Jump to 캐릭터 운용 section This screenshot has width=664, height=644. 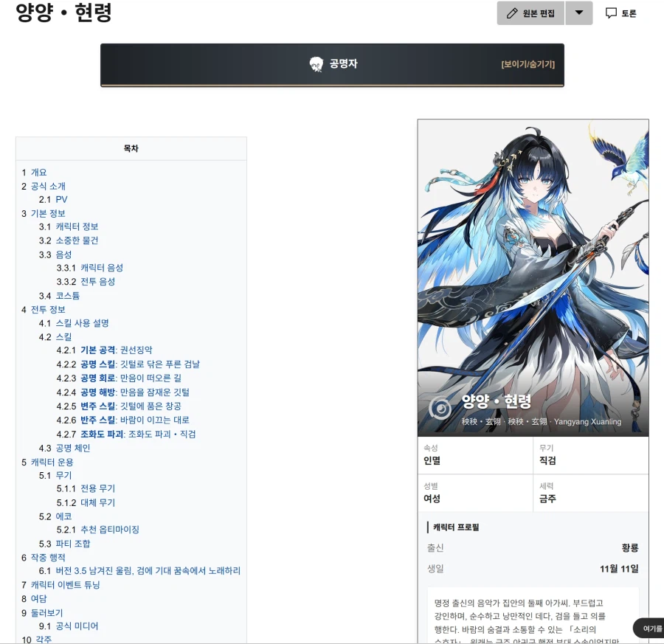click(52, 462)
